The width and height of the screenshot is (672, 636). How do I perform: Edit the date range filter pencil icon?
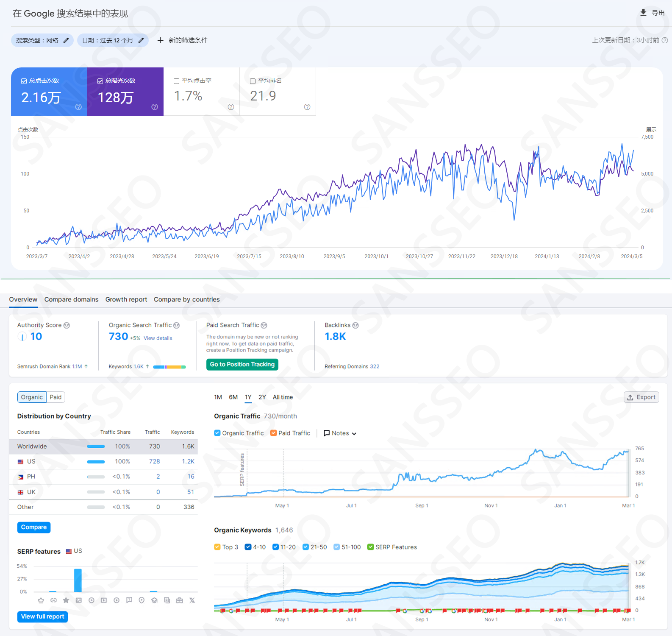coord(141,40)
